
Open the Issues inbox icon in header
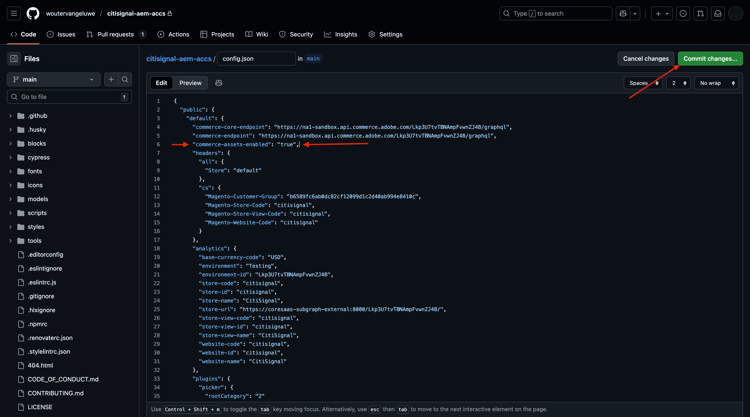(x=683, y=13)
